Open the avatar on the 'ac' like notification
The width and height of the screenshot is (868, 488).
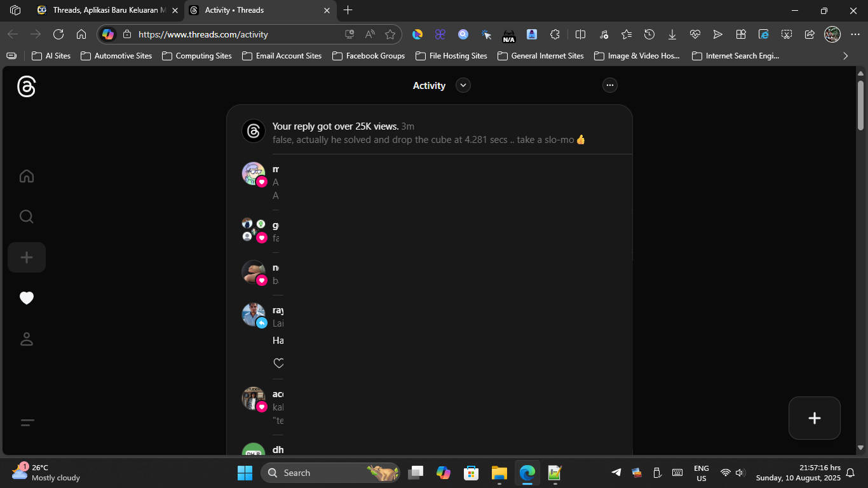[254, 398]
